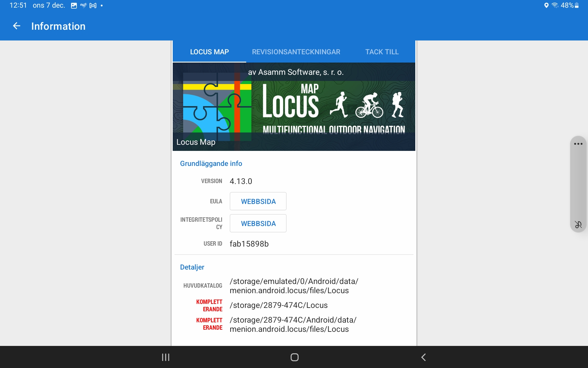Tap the User ID value fab15898b
This screenshot has height=368, width=588.
click(x=249, y=244)
